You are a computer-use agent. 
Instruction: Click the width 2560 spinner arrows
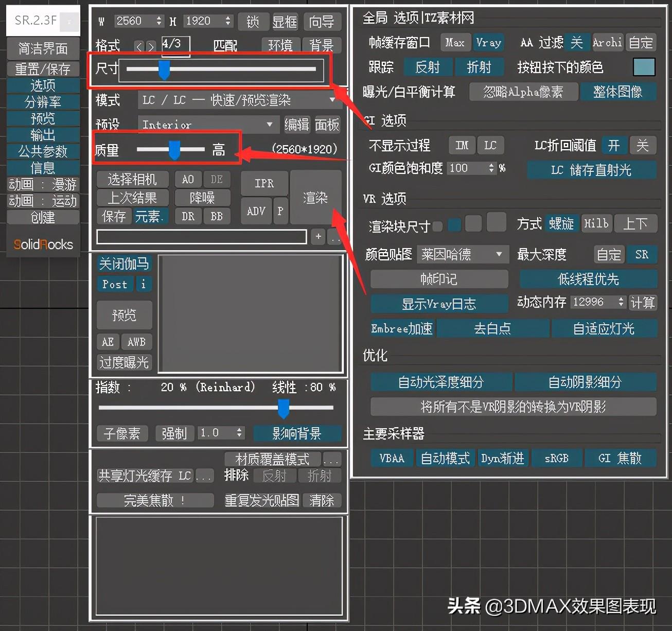tap(158, 21)
